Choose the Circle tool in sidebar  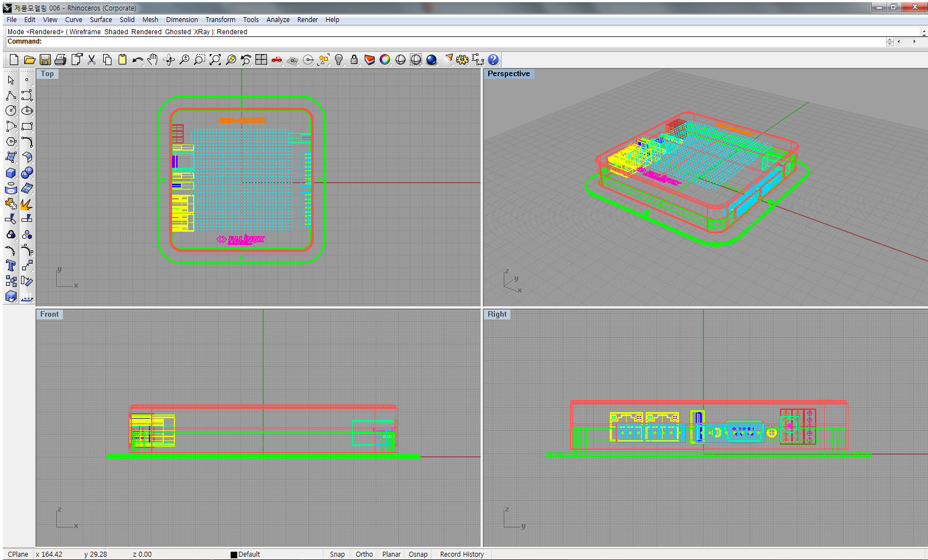11,111
